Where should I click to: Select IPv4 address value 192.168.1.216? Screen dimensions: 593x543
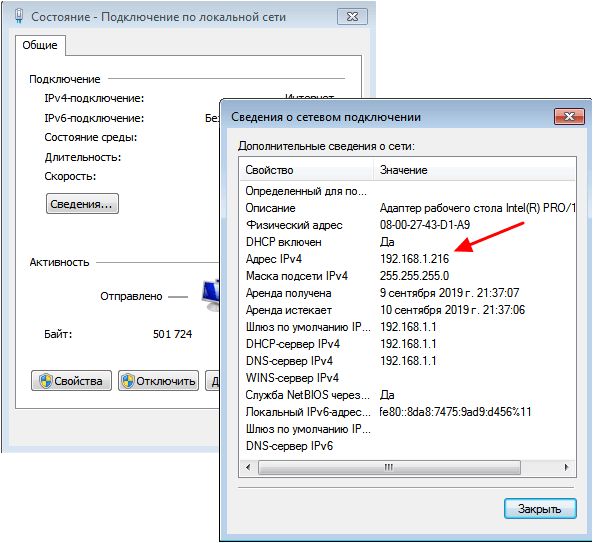pyautogui.click(x=414, y=259)
